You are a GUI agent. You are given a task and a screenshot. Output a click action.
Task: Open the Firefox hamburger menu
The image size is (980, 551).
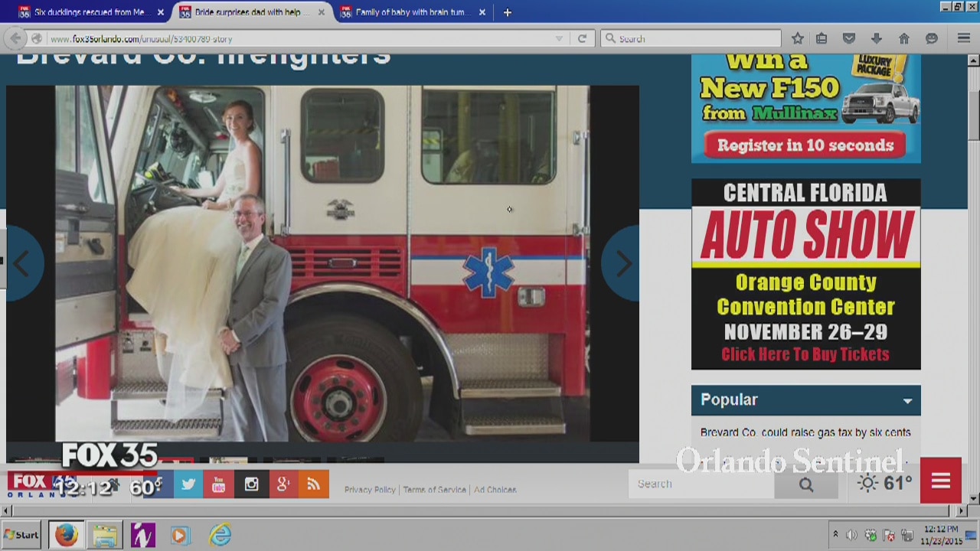pyautogui.click(x=964, y=38)
